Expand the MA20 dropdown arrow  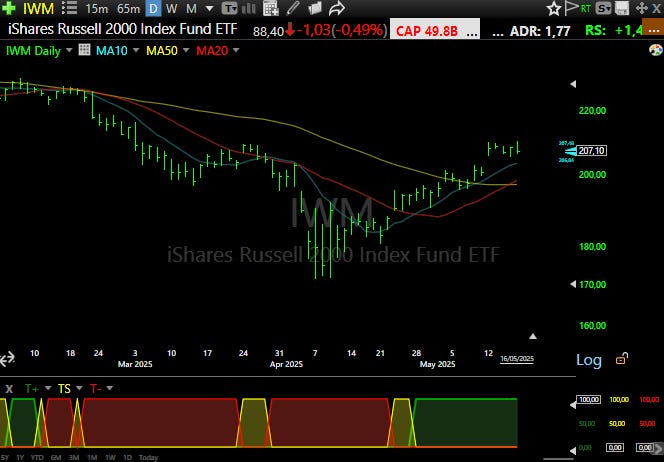coord(236,50)
